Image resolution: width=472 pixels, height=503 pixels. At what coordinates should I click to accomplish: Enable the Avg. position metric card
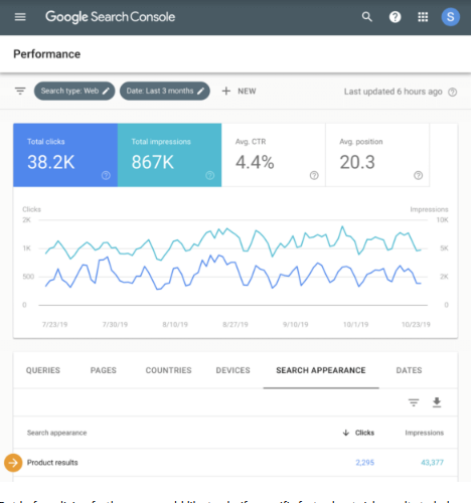point(377,155)
